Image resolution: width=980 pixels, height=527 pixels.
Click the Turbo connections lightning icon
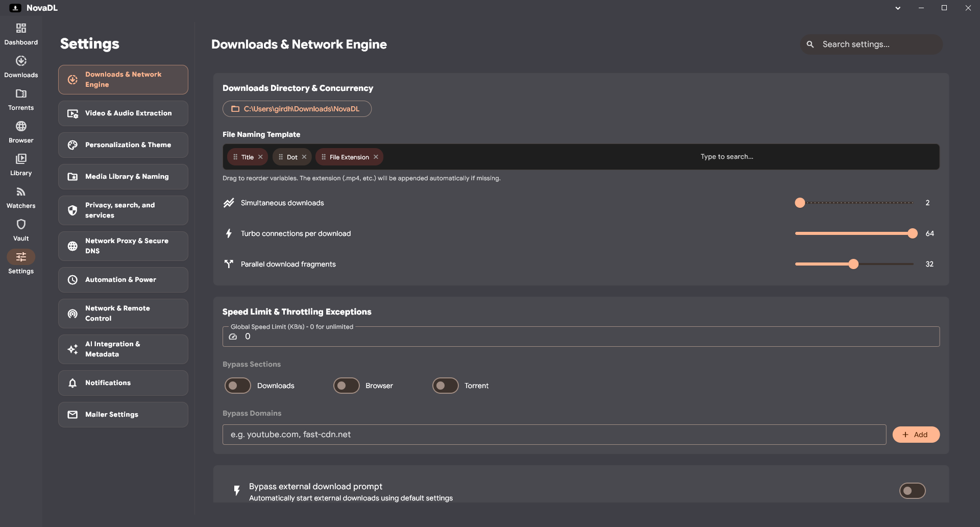click(x=229, y=233)
